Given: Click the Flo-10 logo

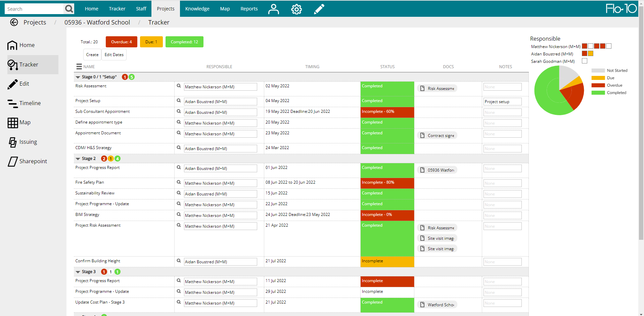Looking at the screenshot, I should click(x=621, y=8).
